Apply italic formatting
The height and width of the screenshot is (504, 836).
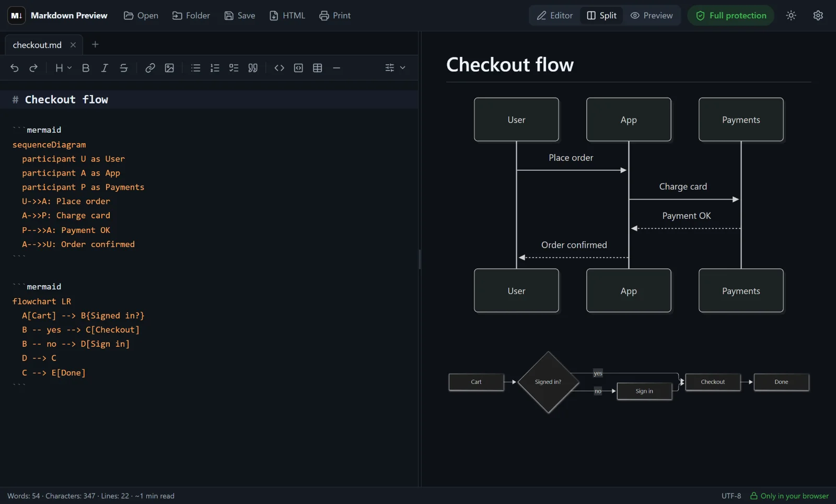(104, 68)
